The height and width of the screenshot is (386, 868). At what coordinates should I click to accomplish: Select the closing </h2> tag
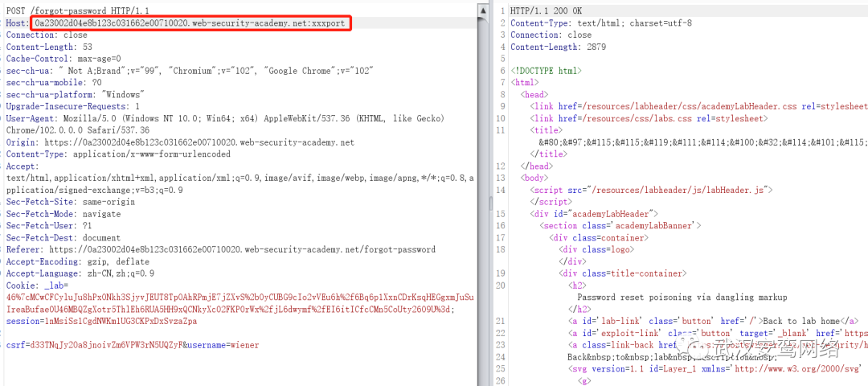pos(579,309)
